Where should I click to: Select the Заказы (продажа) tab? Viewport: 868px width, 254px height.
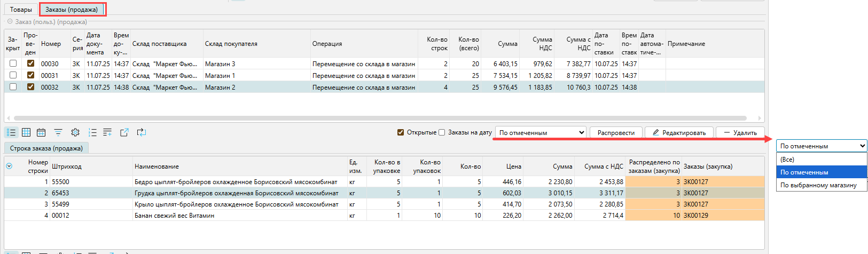click(x=72, y=10)
